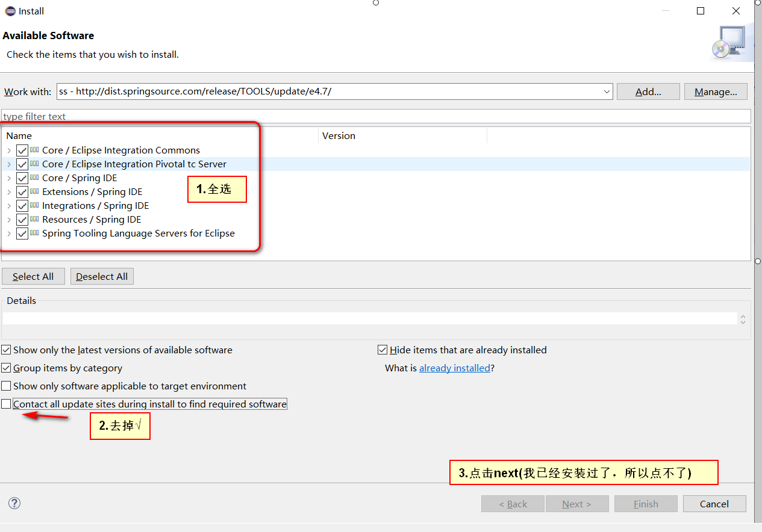
Task: Disable Group items by category checkbox
Action: [6, 368]
